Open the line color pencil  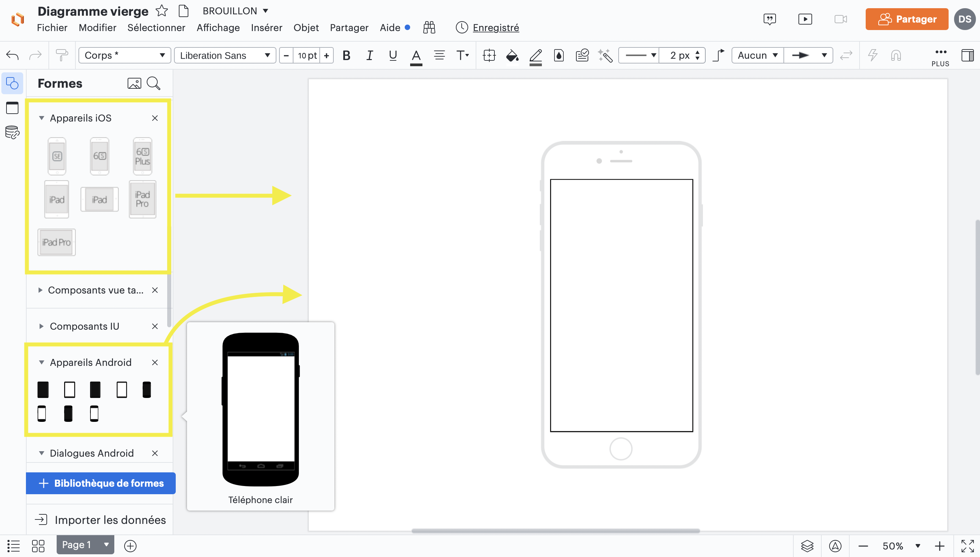point(535,56)
